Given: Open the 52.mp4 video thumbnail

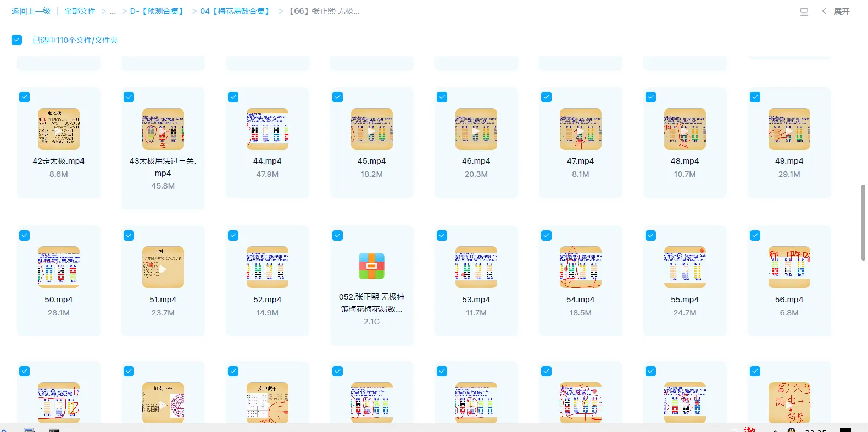Looking at the screenshot, I should 268,267.
